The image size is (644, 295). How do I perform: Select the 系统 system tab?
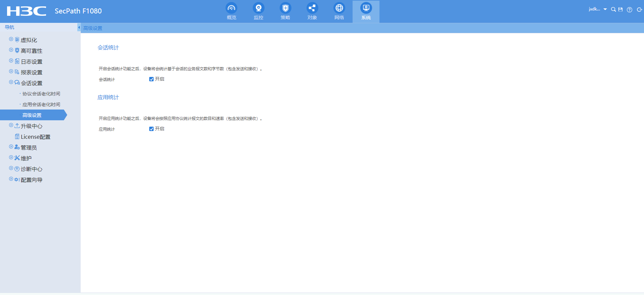366,11
